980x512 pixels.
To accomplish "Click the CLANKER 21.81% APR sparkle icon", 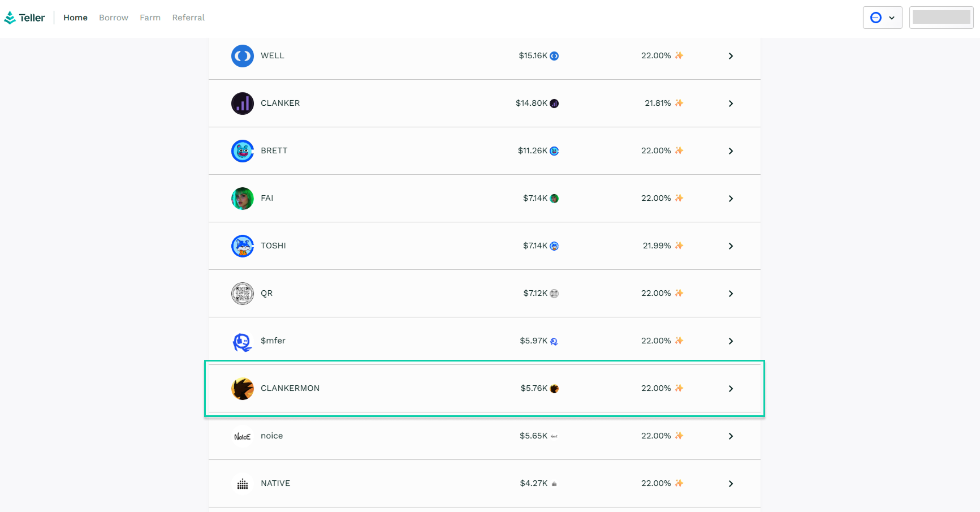I will click(679, 103).
